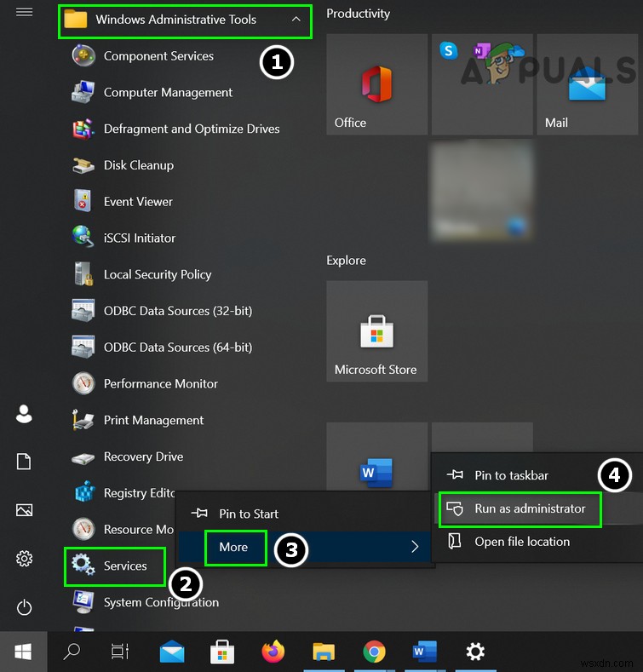Open Recovery Drive icon

(83, 458)
